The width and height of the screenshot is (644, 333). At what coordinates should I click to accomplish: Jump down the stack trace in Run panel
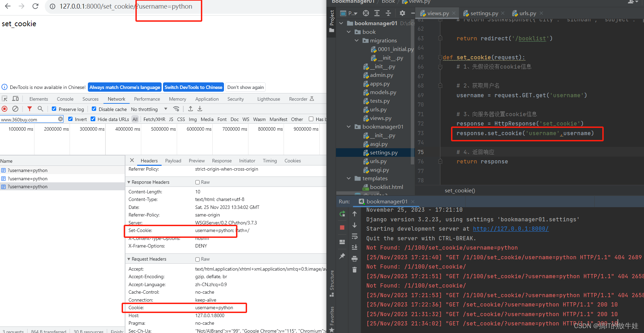pos(355,225)
